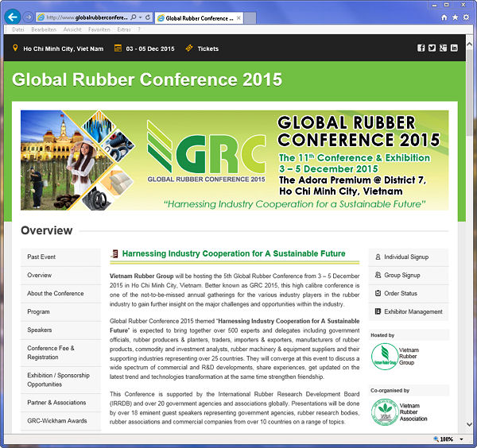Click the search magnifier icon in address bar

[x=134, y=17]
